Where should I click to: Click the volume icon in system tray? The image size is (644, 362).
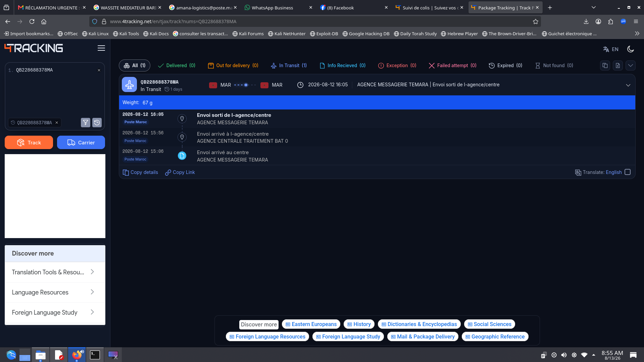tap(564, 355)
